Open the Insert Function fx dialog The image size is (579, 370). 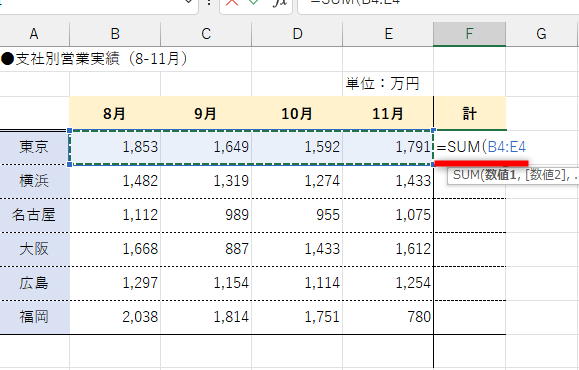(x=279, y=3)
